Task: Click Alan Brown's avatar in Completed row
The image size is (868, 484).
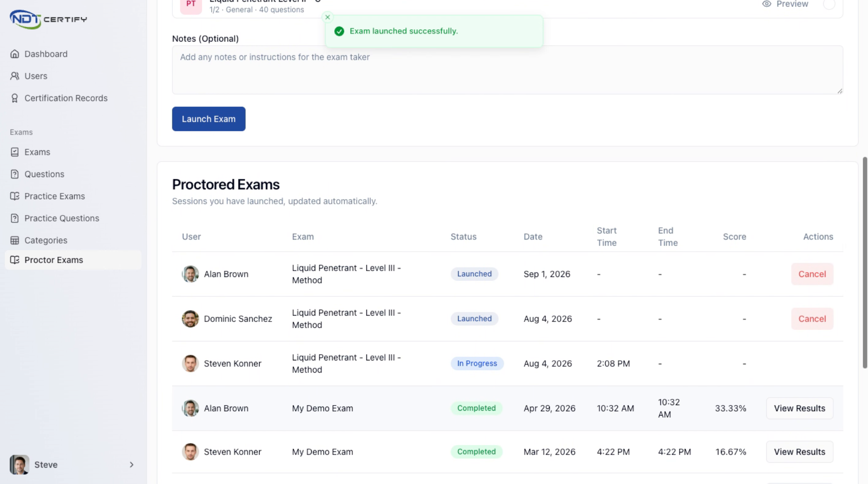Action: pos(190,408)
